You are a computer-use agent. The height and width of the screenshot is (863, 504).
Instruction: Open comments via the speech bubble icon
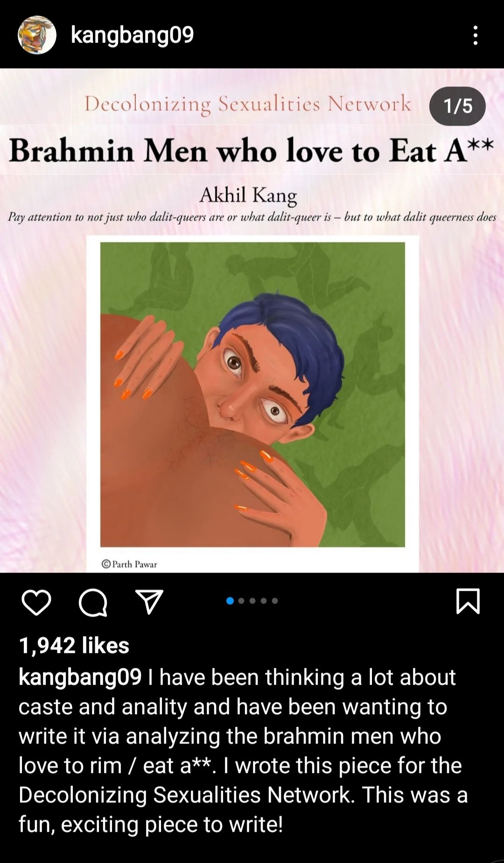coord(93,602)
